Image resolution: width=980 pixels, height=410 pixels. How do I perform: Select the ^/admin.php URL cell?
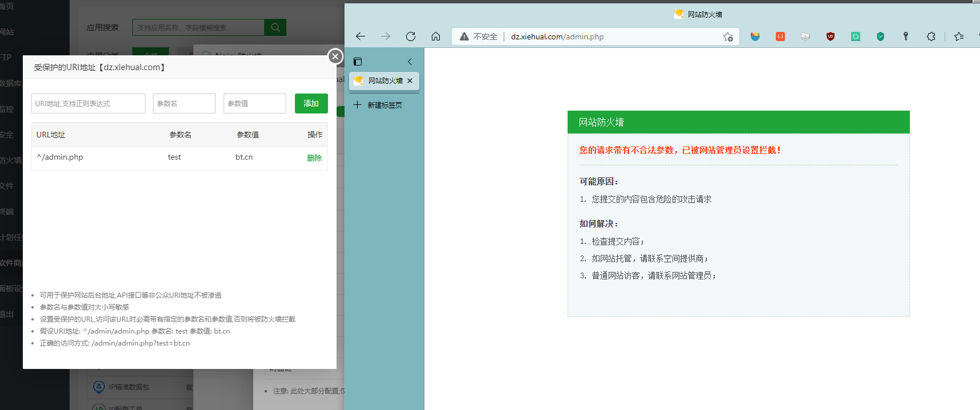pos(60,157)
